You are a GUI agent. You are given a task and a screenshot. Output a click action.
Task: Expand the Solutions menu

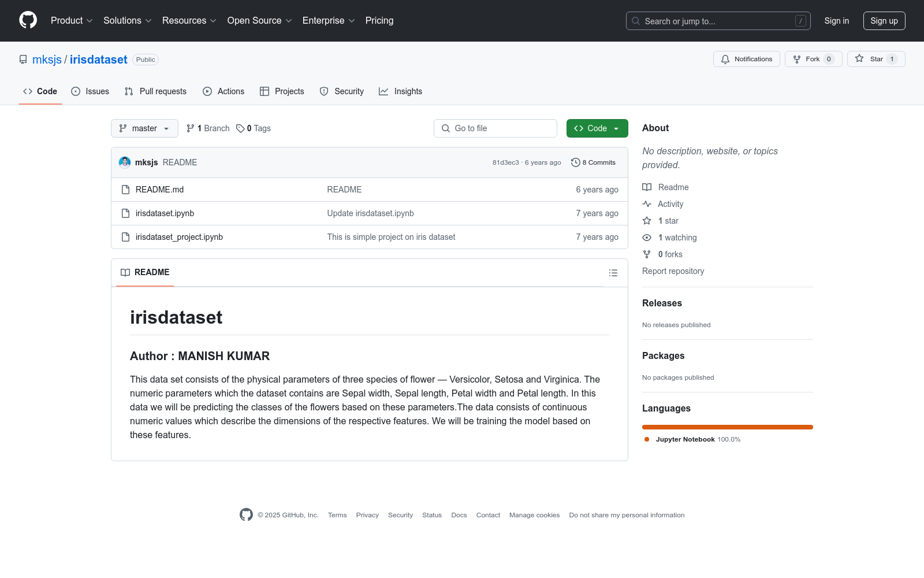pyautogui.click(x=128, y=20)
